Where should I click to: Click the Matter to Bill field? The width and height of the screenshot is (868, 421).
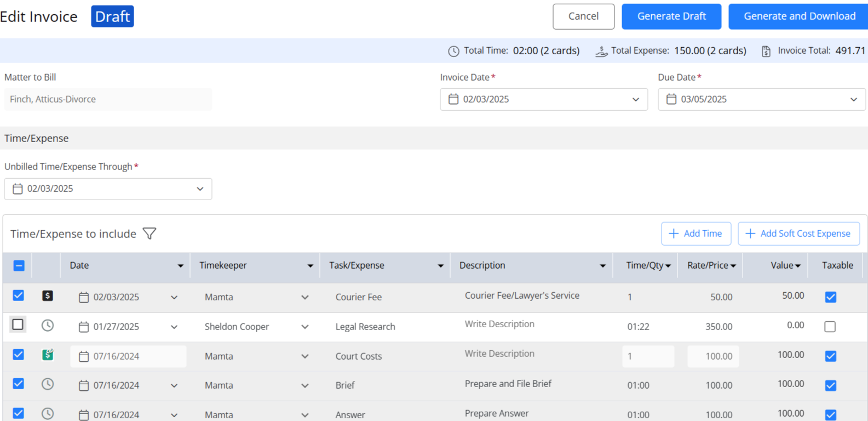108,99
